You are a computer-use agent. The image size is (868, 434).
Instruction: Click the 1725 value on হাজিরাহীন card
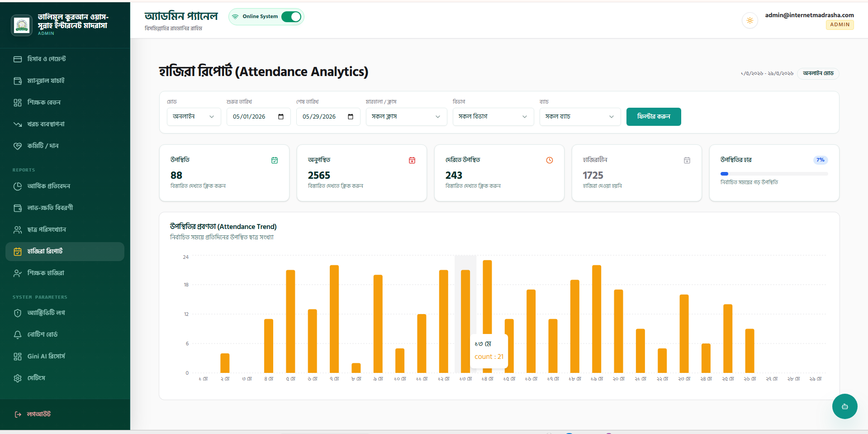[x=593, y=175]
